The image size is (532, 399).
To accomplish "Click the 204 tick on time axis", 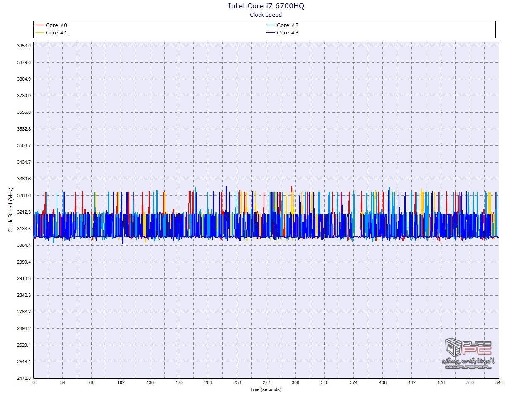I will (208, 383).
